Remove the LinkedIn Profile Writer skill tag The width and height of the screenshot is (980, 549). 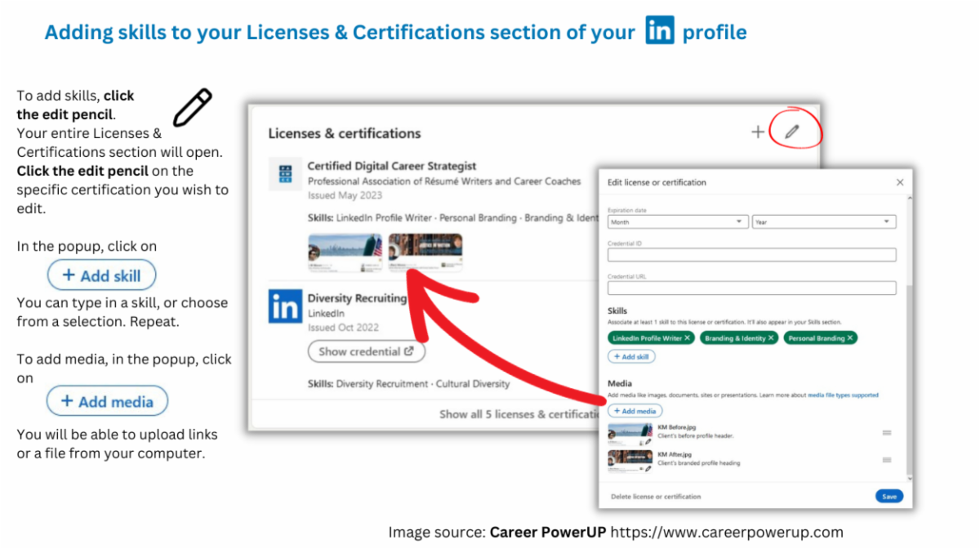pos(687,338)
